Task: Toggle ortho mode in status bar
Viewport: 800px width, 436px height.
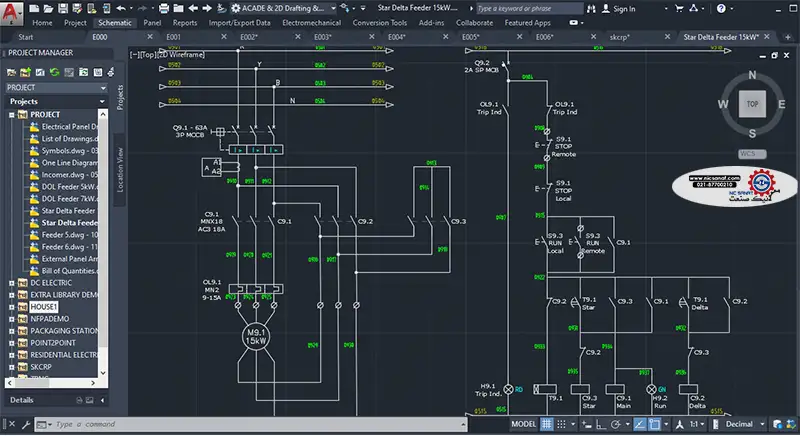Action: pos(601,424)
